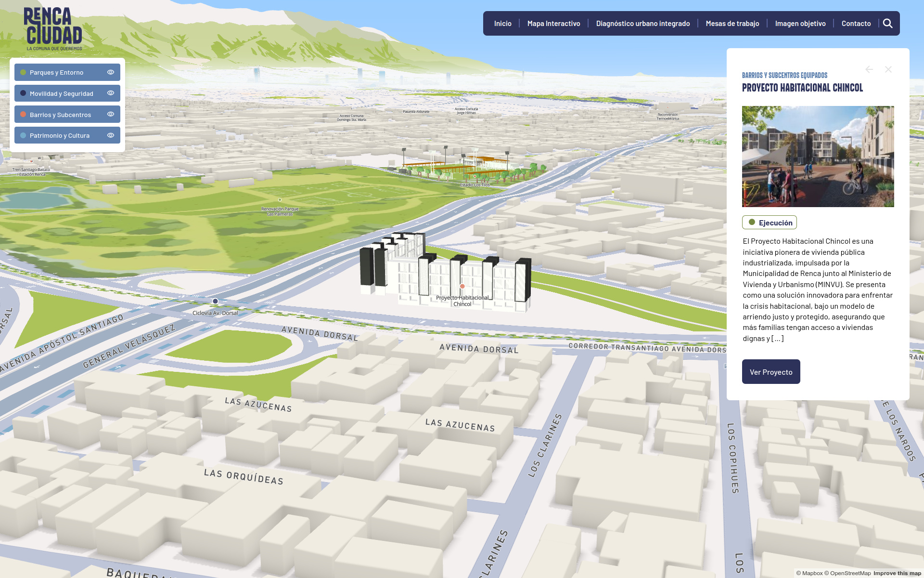The image size is (924, 578).
Task: Click the Proyecto Habitacional Chincol map marker
Action: pos(462,287)
